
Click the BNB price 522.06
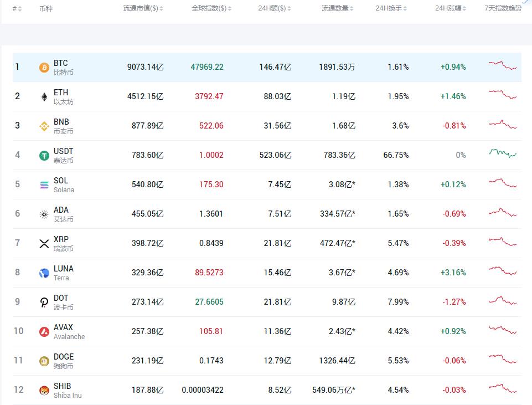pos(211,126)
